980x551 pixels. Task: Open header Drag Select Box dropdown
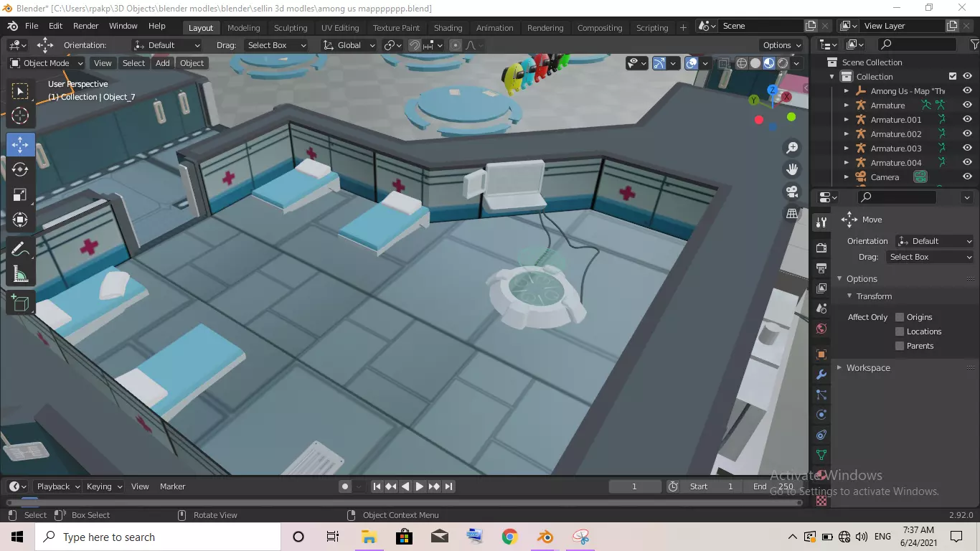click(276, 45)
